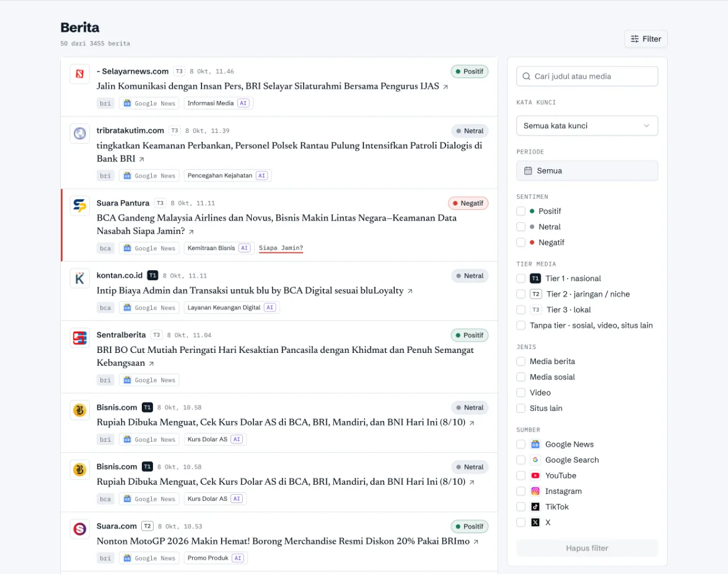Click the bca keyword tag on kontan.co.id row
The width and height of the screenshot is (728, 574).
106,307
